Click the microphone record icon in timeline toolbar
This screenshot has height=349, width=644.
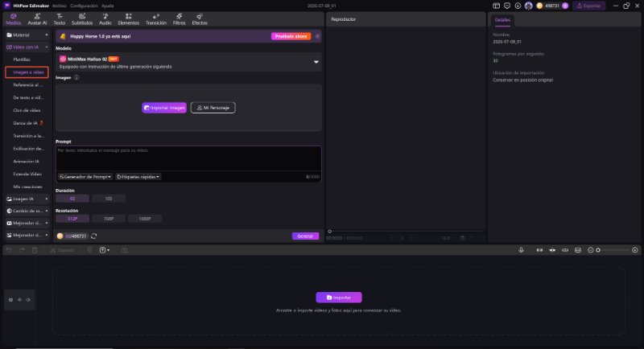coord(521,250)
